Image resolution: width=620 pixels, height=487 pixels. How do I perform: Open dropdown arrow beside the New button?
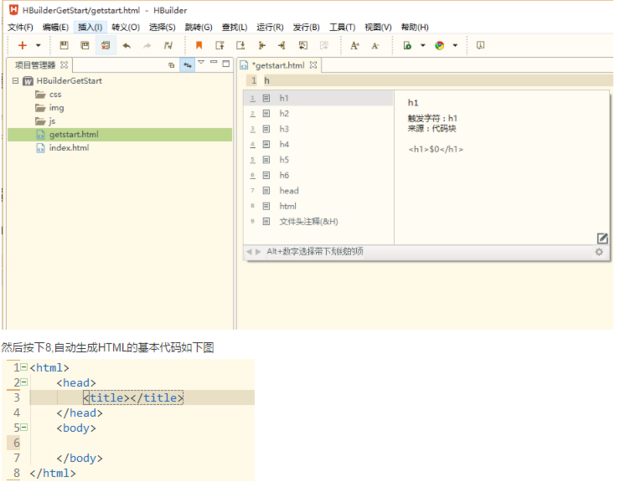(38, 45)
